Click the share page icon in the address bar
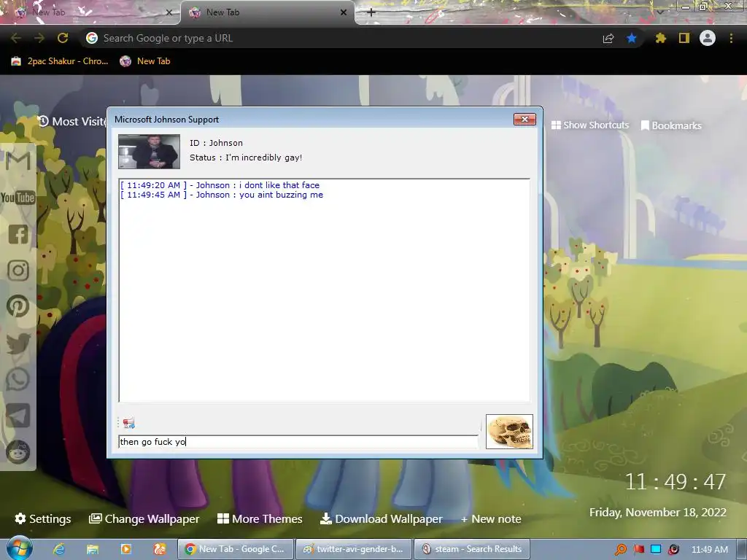Viewport: 747px width, 560px height. click(608, 38)
